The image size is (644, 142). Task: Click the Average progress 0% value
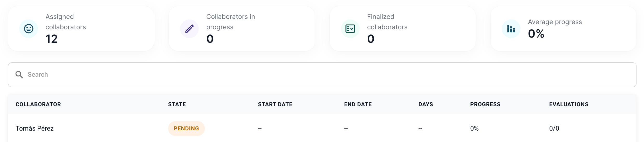tap(536, 34)
